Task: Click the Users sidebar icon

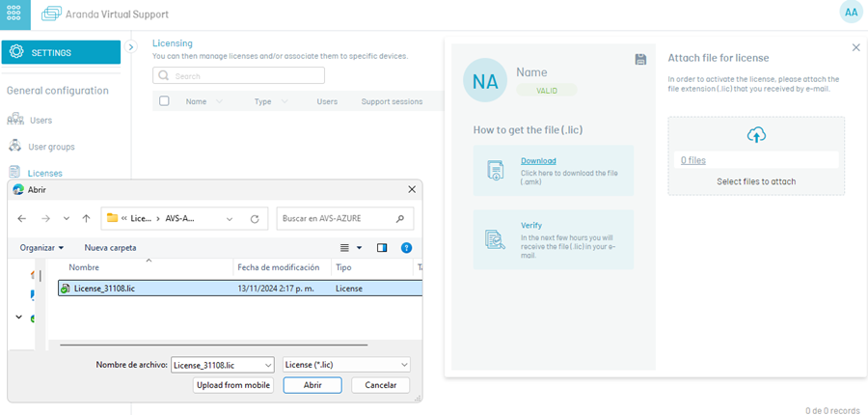Action: tap(15, 120)
